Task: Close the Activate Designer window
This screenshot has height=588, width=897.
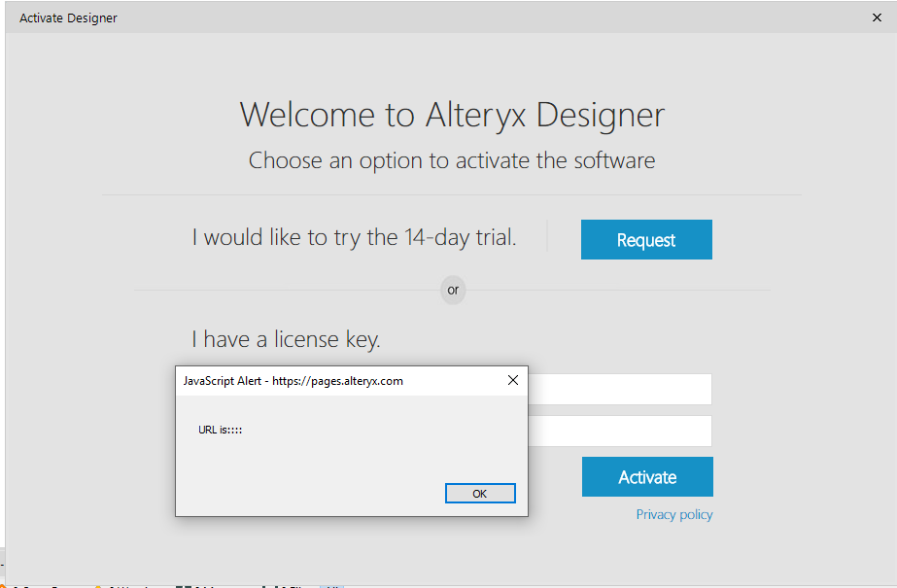Action: click(877, 17)
